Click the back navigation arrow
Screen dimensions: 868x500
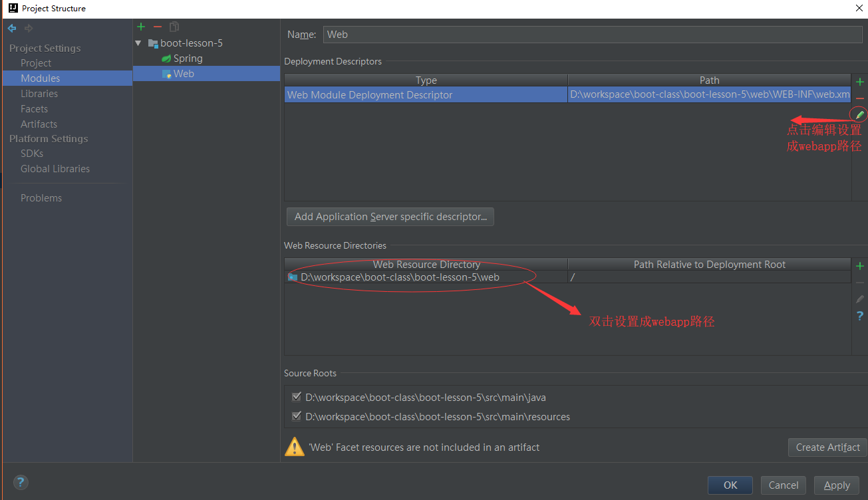click(x=12, y=28)
